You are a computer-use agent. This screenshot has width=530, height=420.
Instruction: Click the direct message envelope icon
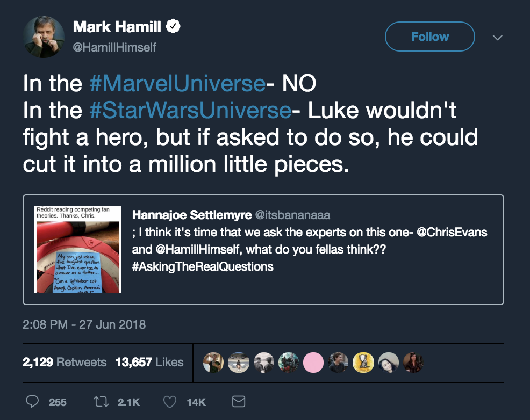(238, 401)
